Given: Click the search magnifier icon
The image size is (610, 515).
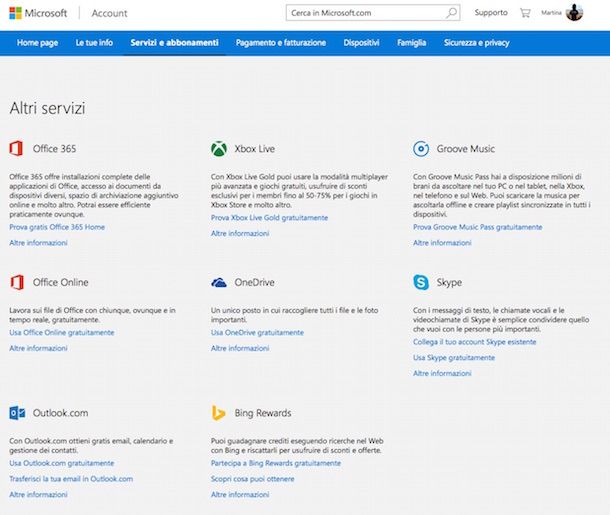Looking at the screenshot, I should point(451,13).
